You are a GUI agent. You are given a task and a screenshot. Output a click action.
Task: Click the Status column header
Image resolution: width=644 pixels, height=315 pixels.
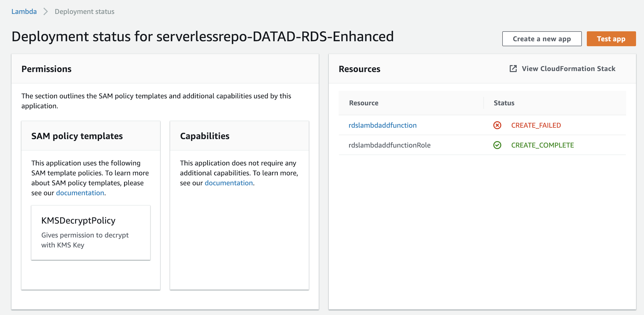pyautogui.click(x=504, y=103)
